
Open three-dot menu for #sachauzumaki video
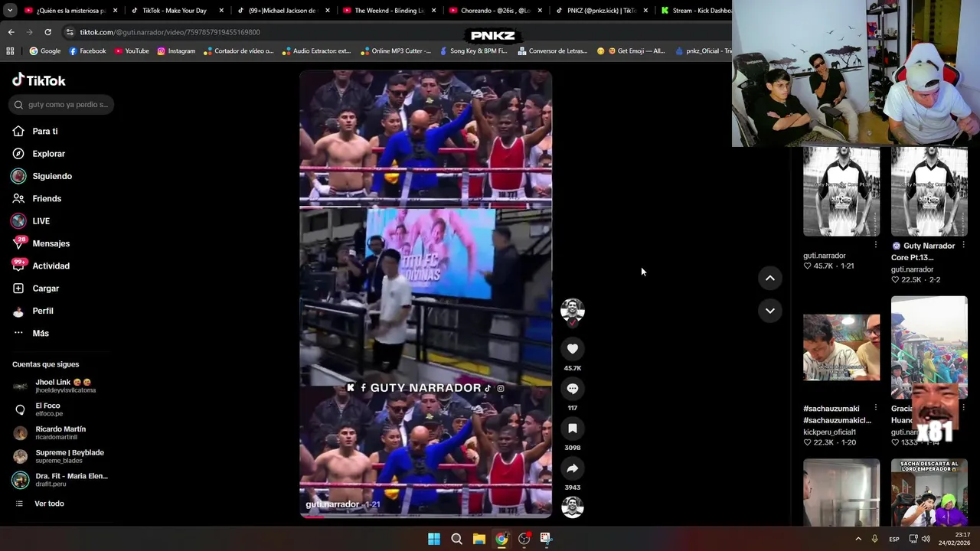tap(875, 408)
